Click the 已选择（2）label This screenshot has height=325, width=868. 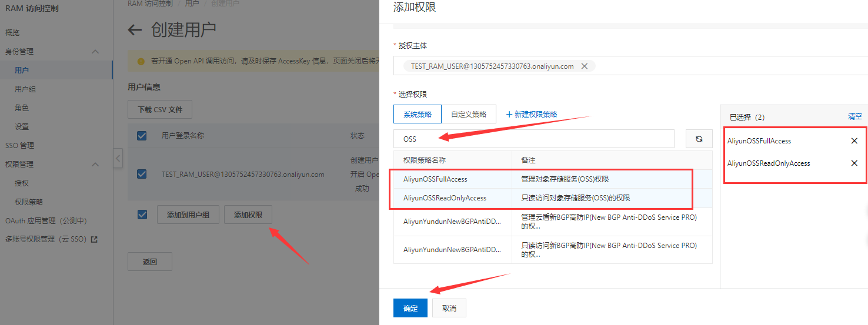tap(747, 117)
